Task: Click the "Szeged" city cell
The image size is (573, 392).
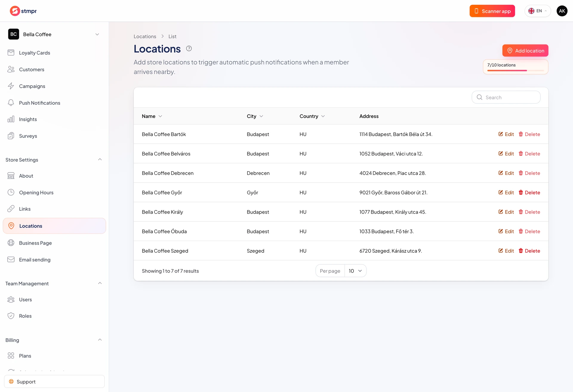Action: click(255, 251)
